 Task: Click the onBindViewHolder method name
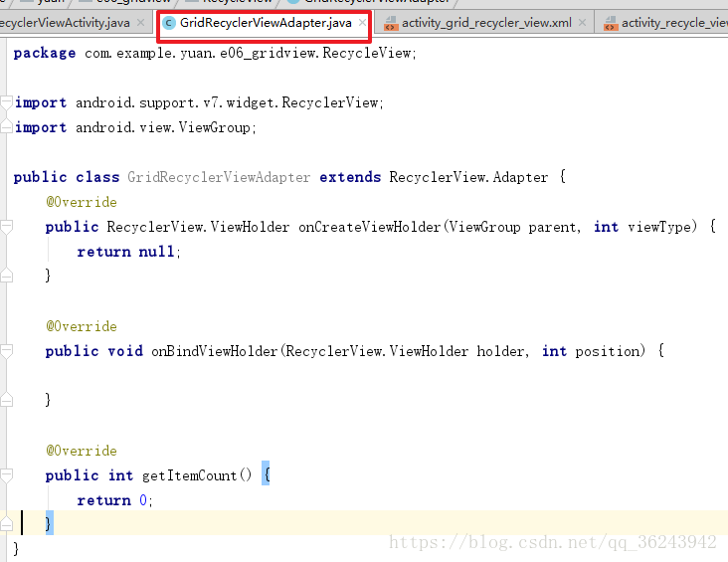[x=215, y=351]
